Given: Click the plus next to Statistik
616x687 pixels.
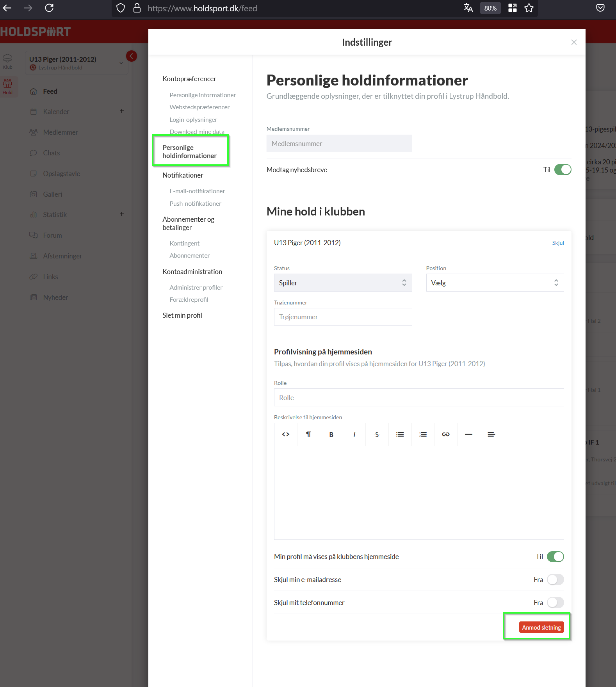Looking at the screenshot, I should point(122,214).
